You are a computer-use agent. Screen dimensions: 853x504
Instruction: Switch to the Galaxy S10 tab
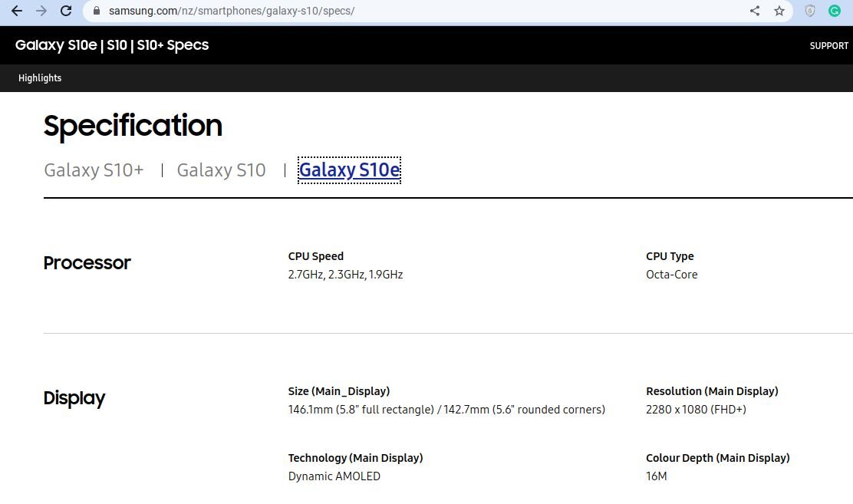tap(221, 170)
